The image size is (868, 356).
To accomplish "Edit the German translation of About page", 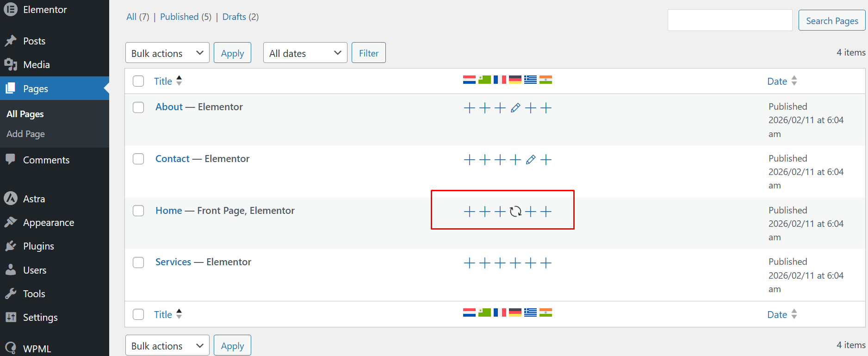I will click(x=515, y=108).
